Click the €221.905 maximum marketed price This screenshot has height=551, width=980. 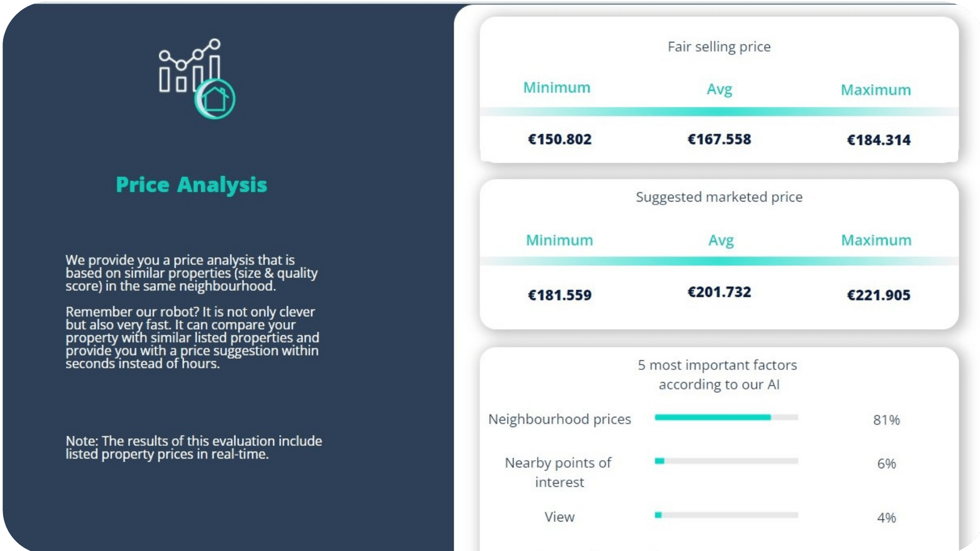[878, 295]
